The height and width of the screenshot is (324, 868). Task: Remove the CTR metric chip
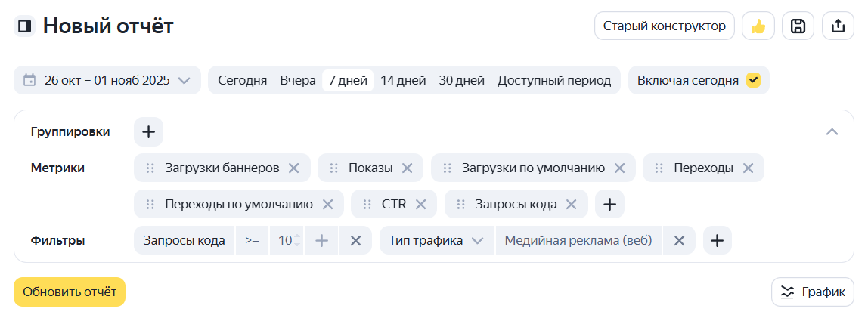click(x=421, y=204)
